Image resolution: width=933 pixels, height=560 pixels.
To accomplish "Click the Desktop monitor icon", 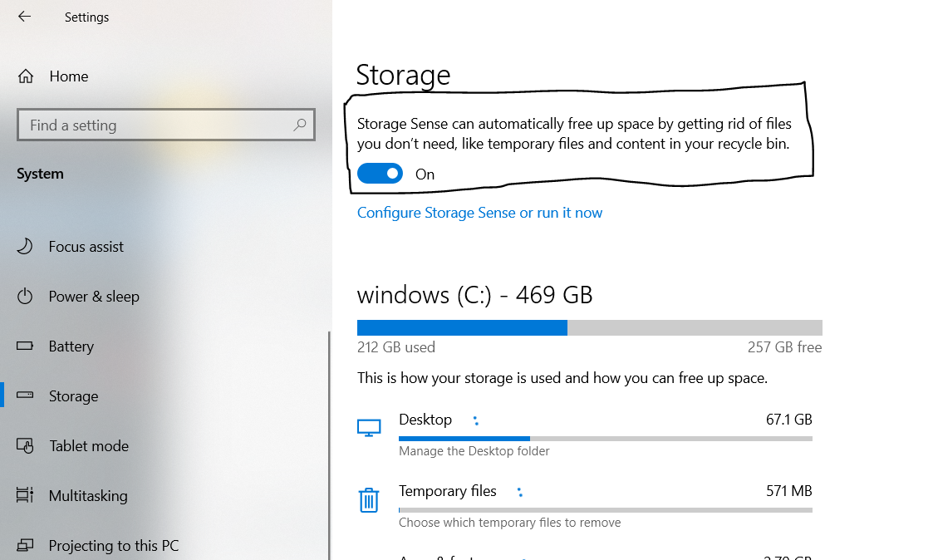I will [x=369, y=427].
